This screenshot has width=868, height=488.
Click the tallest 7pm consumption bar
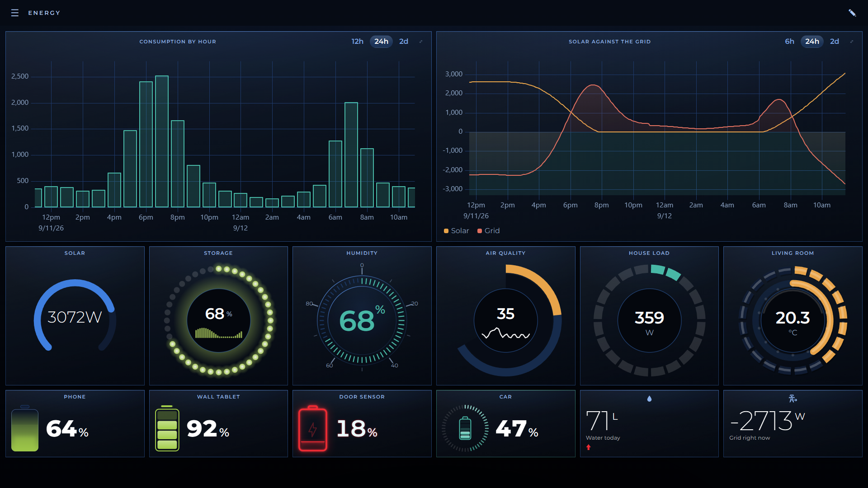[162, 141]
